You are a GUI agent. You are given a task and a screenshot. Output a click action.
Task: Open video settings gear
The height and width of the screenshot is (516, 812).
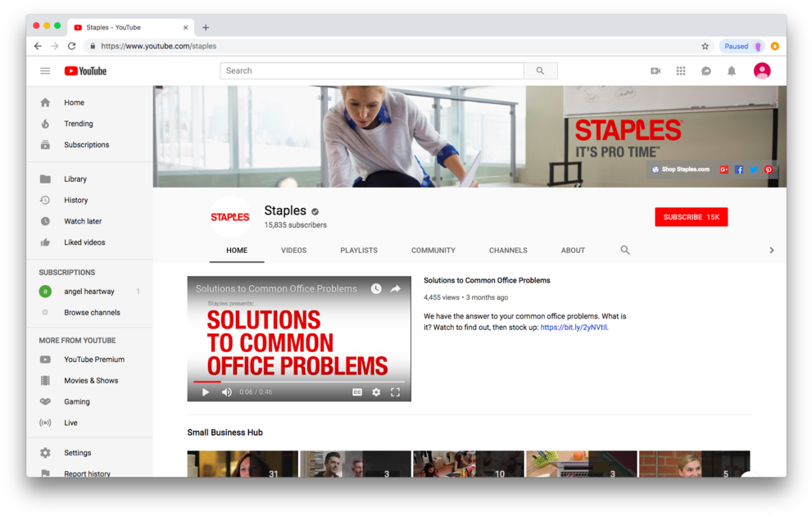[376, 392]
